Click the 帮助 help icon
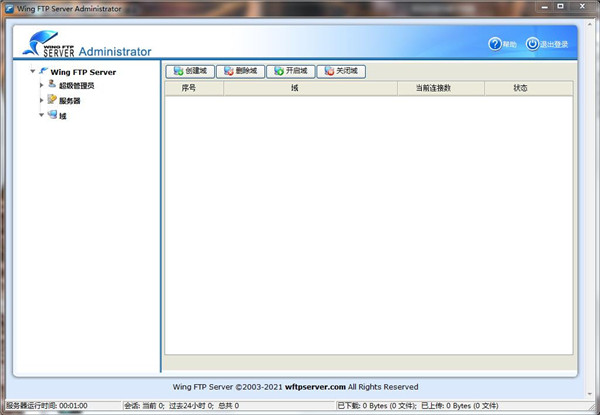The width and height of the screenshot is (600, 415). click(x=495, y=45)
